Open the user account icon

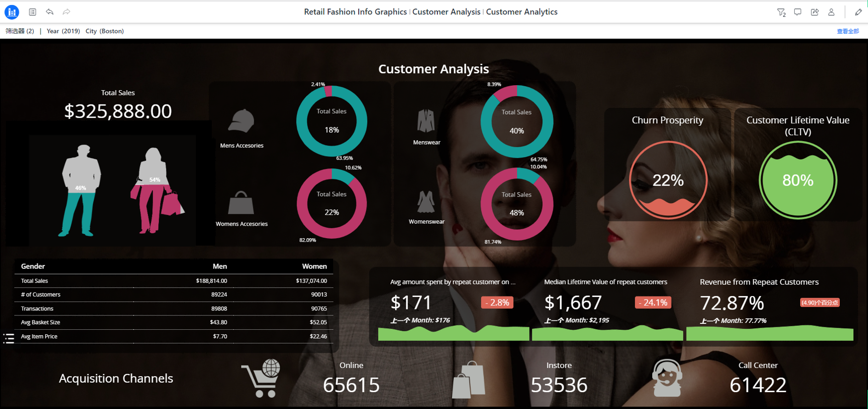831,12
